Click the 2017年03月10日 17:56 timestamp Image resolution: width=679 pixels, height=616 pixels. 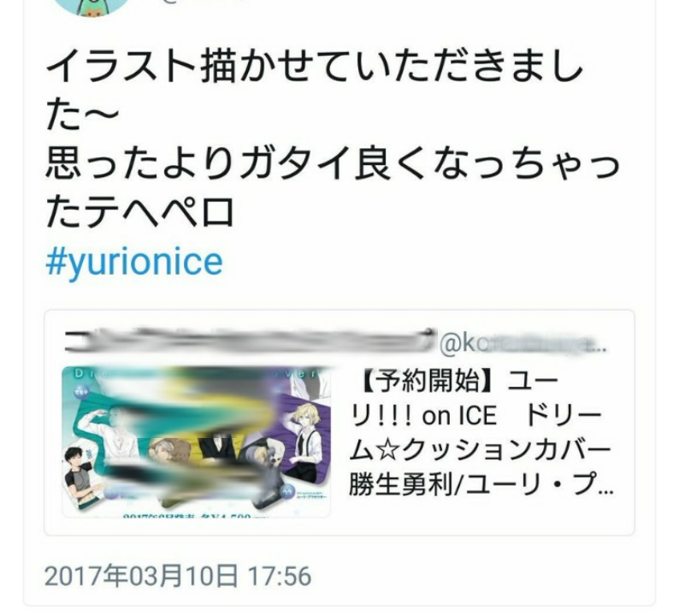178,576
